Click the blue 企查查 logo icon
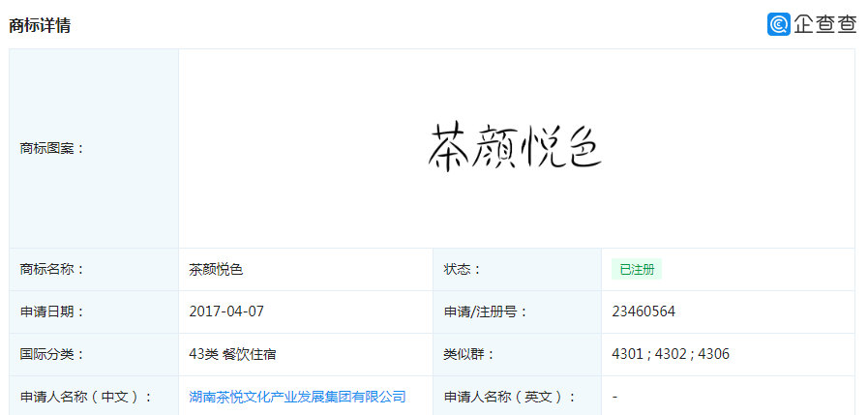This screenshot has height=415, width=868. pyautogui.click(x=779, y=24)
